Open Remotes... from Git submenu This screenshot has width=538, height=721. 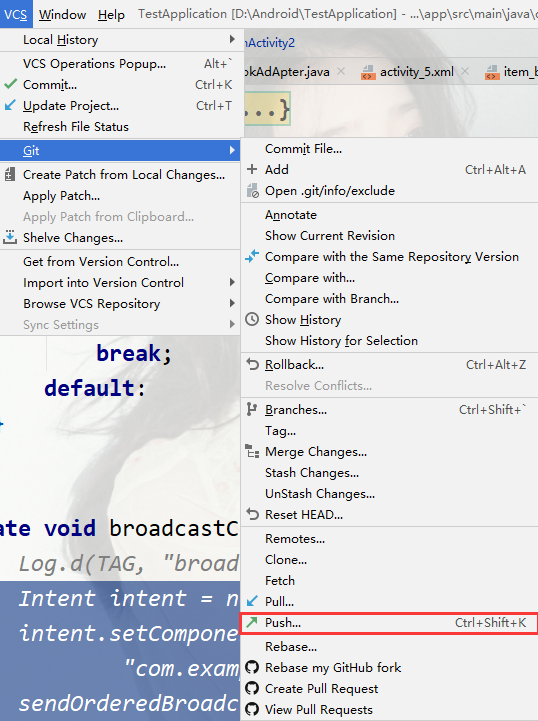pyautogui.click(x=389, y=538)
